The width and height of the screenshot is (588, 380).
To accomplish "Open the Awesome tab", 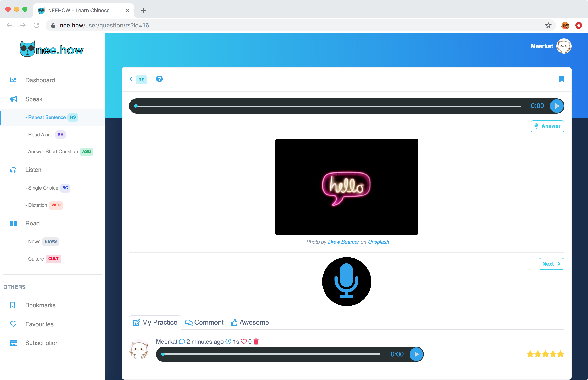I will (250, 323).
